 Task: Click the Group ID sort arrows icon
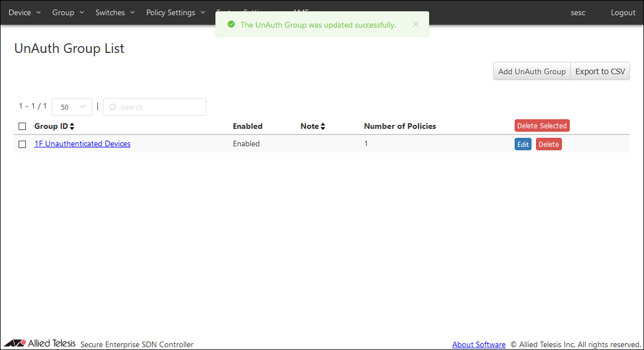[x=72, y=127]
